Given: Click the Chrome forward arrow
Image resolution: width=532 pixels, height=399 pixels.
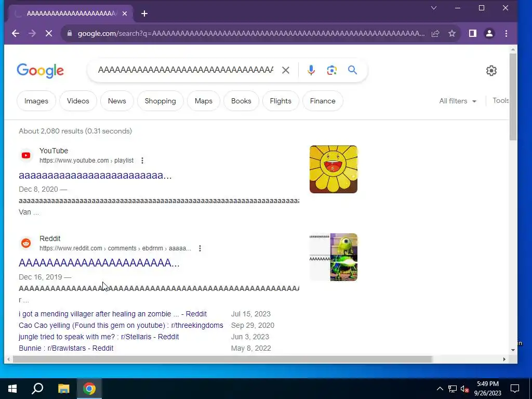Looking at the screenshot, I should [32, 33].
